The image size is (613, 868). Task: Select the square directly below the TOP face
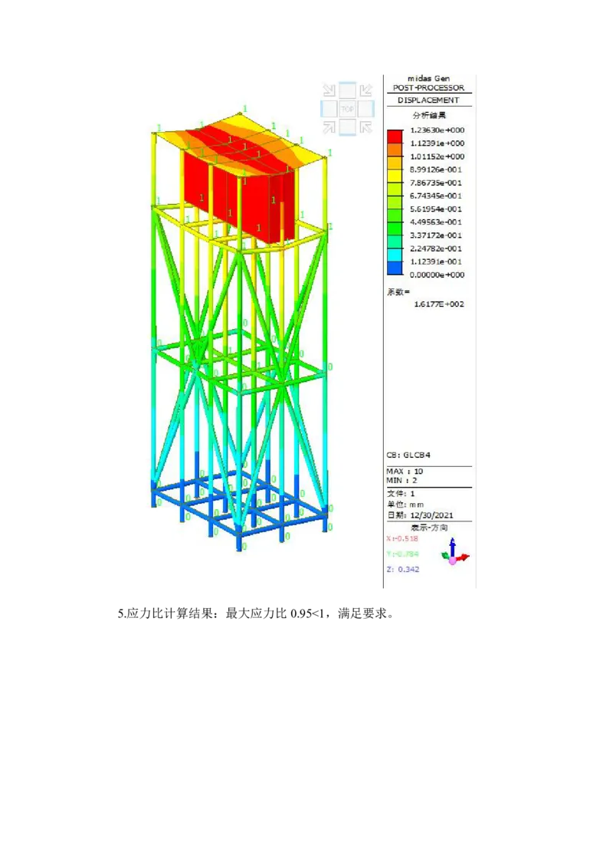click(x=347, y=127)
